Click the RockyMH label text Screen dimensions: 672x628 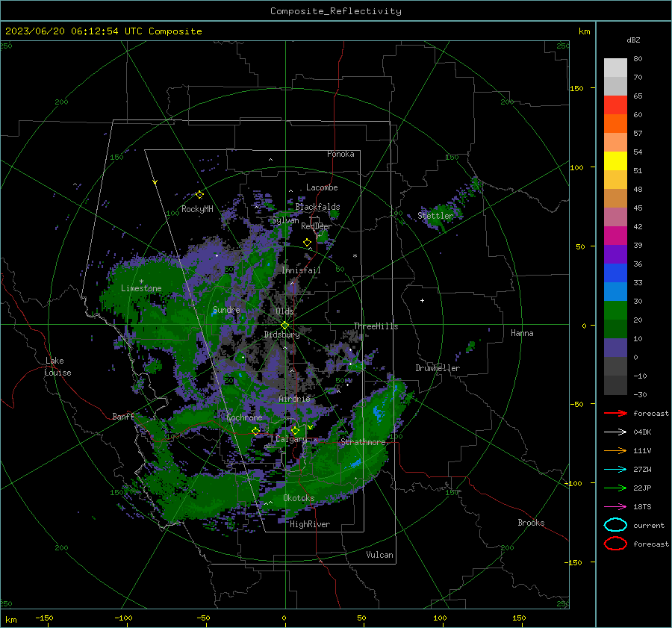[x=197, y=209]
